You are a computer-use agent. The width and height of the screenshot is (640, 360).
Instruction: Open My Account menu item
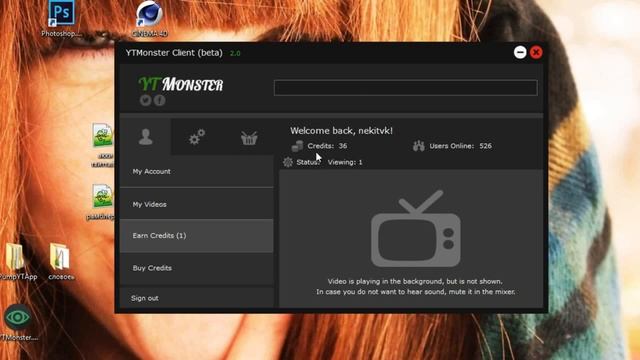pos(197,171)
